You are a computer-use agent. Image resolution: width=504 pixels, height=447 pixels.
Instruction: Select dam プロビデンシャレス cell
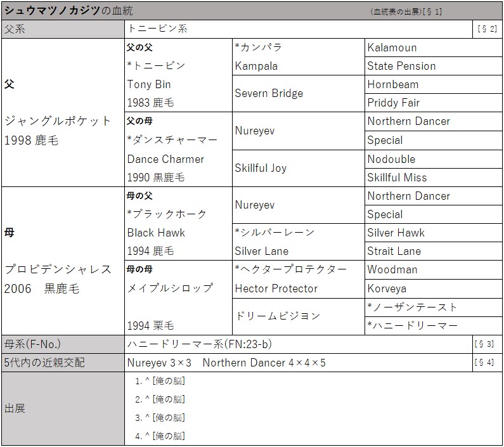[x=58, y=269]
